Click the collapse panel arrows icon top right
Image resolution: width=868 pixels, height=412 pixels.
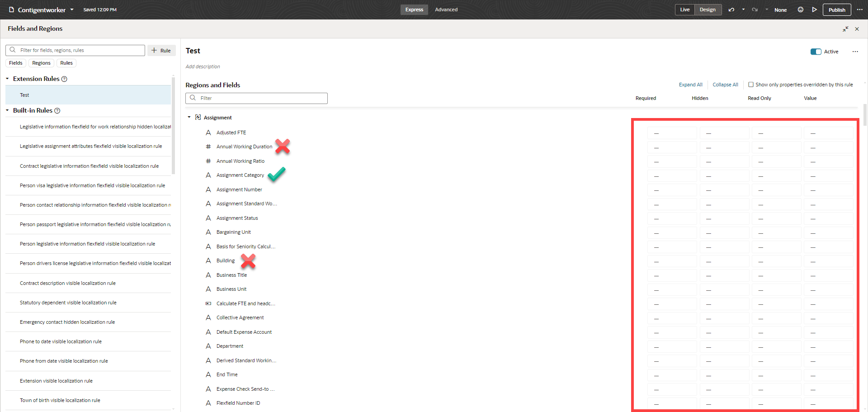845,28
